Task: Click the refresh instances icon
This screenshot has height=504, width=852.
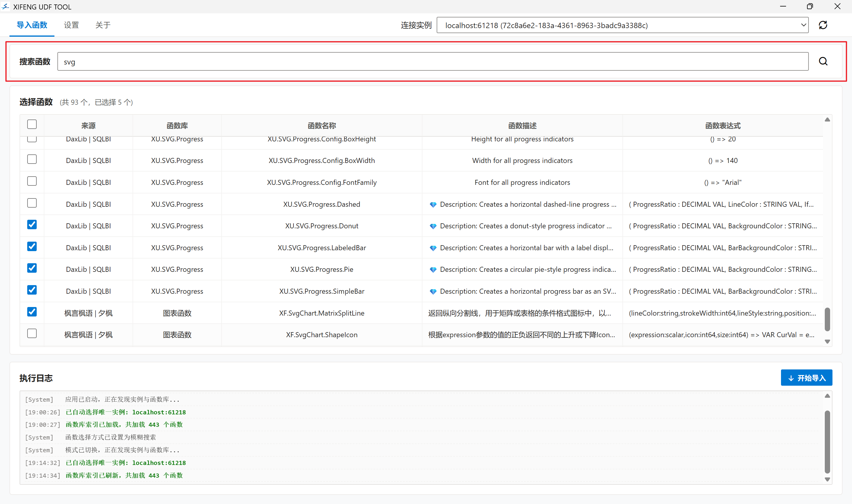Action: click(823, 25)
